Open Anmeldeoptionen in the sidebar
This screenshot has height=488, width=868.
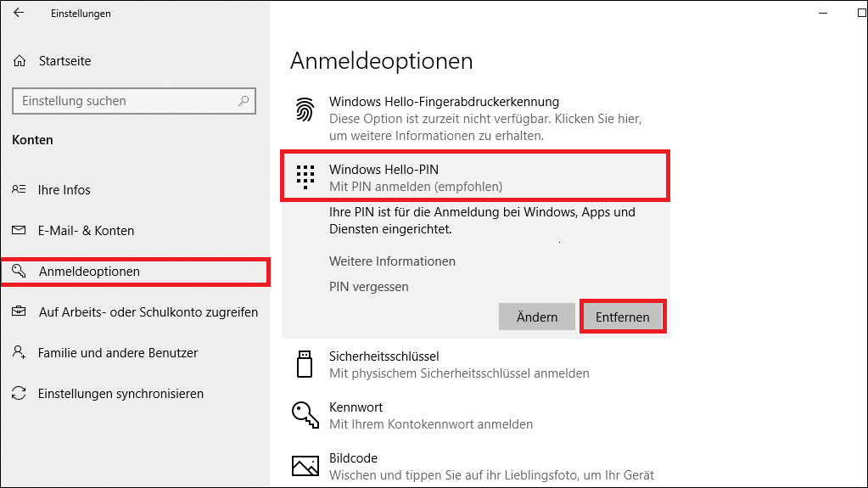click(89, 272)
